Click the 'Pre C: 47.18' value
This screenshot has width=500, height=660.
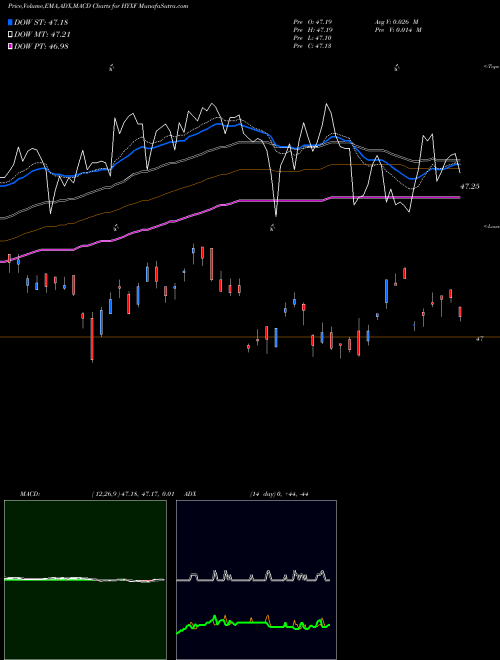(x=314, y=46)
